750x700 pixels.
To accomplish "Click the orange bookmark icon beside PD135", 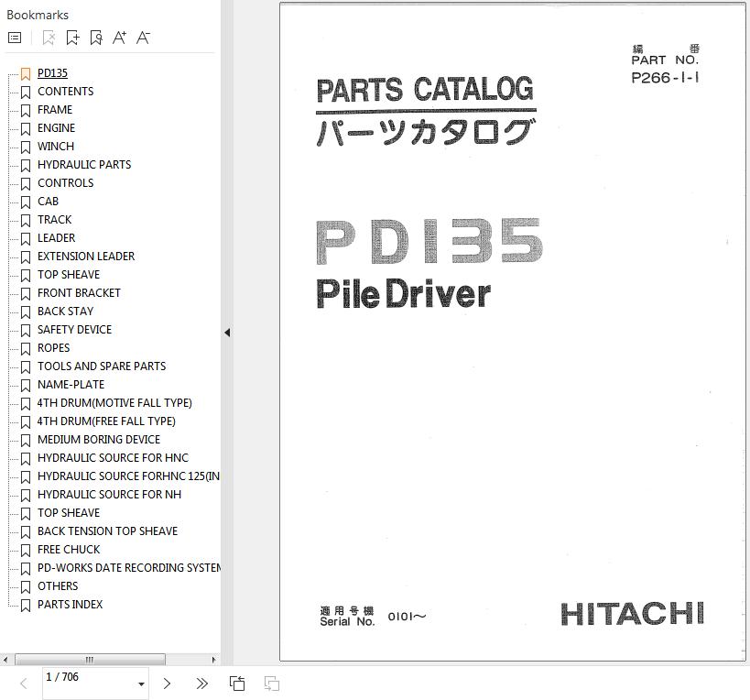I will click(x=26, y=74).
